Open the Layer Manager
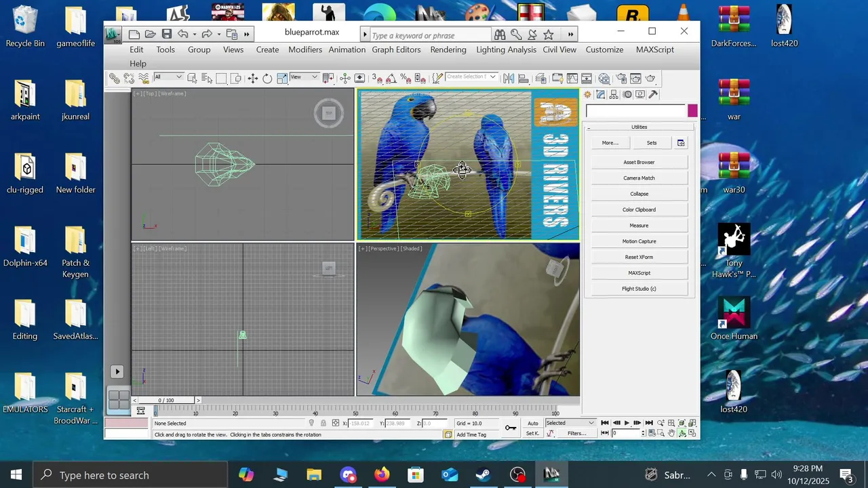This screenshot has width=868, height=488. click(540, 78)
